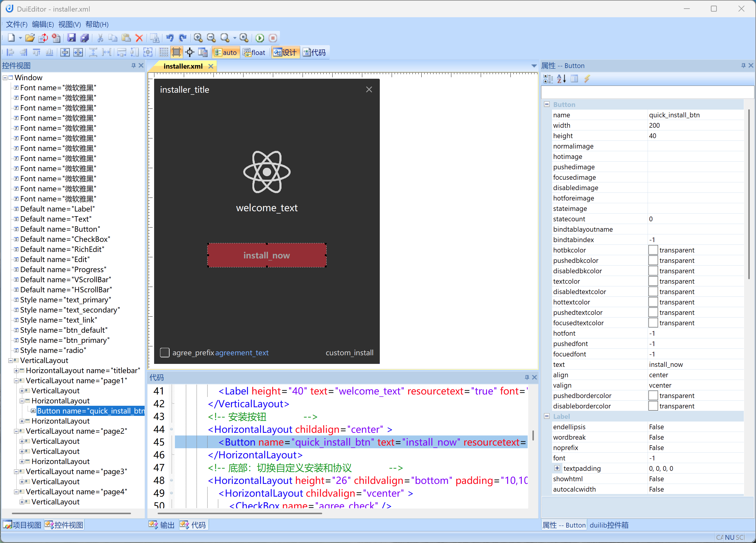Click the sort alphabetically properties icon
The width and height of the screenshot is (756, 543).
[561, 79]
